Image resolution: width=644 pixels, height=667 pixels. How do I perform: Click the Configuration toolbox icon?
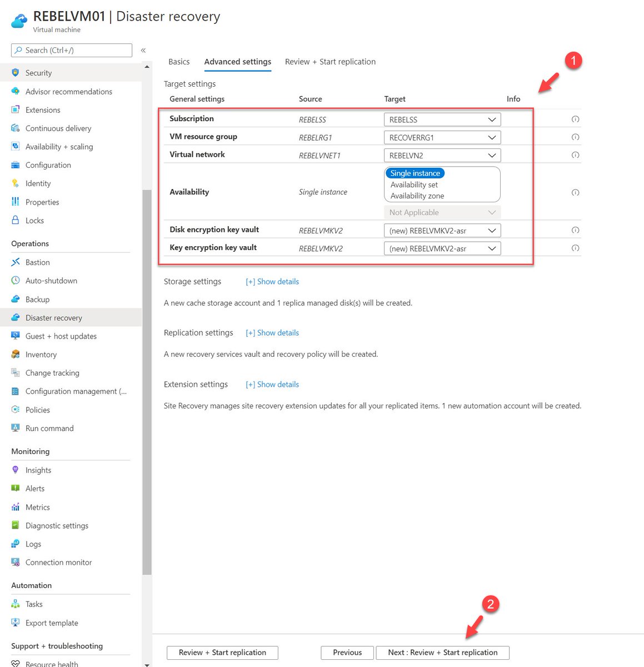click(x=16, y=165)
